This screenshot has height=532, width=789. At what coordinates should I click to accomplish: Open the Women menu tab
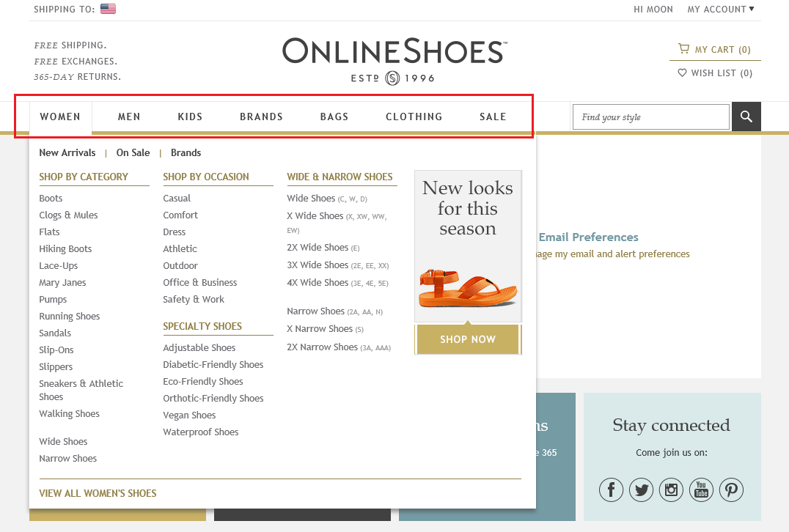click(x=60, y=117)
